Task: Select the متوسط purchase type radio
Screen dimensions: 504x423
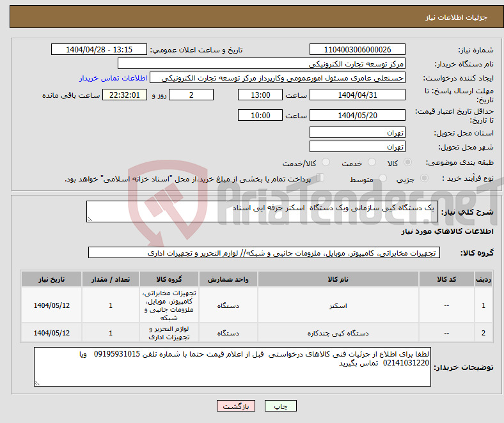Action: point(384,180)
